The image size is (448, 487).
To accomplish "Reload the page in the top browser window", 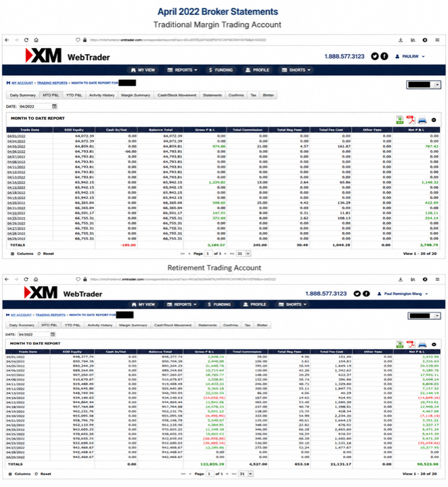I will pyautogui.click(x=26, y=40).
